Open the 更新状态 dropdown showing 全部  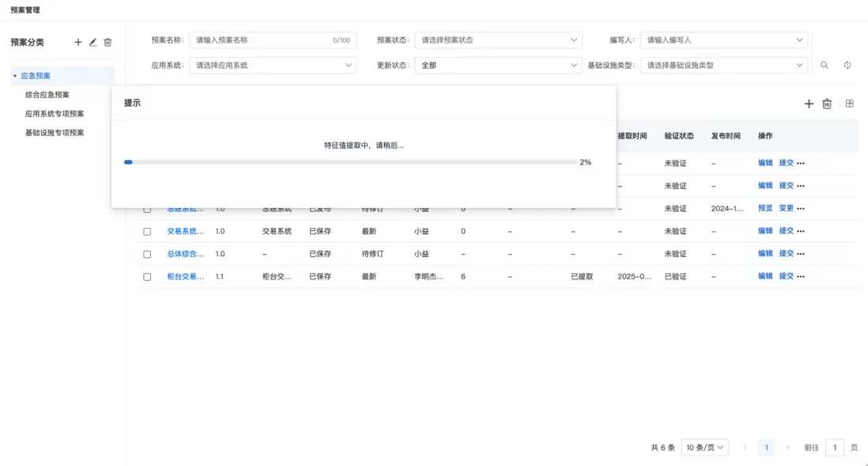(x=498, y=66)
